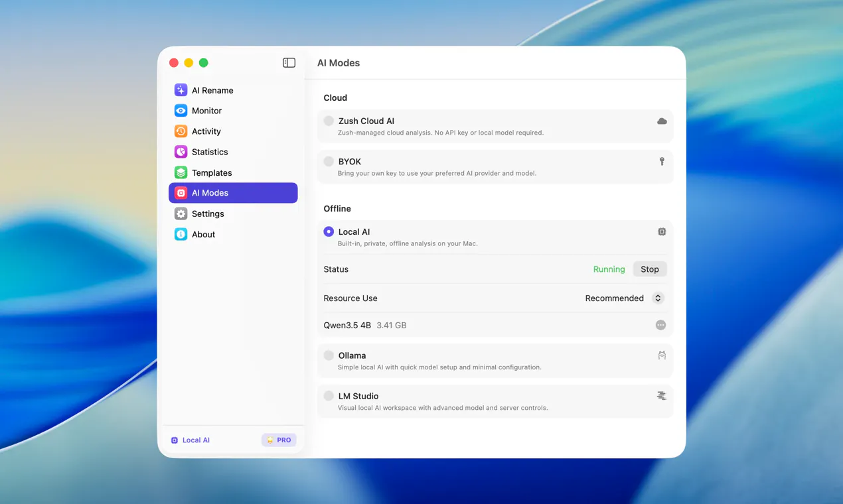Open Settings from the sidebar

233,214
